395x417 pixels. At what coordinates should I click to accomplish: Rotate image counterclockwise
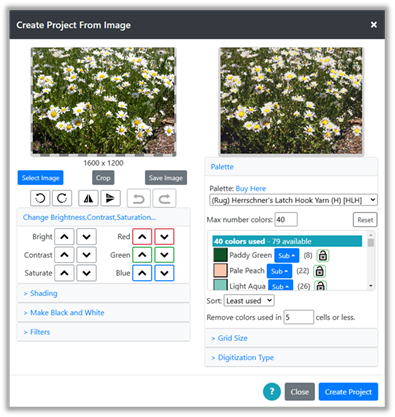click(x=40, y=198)
